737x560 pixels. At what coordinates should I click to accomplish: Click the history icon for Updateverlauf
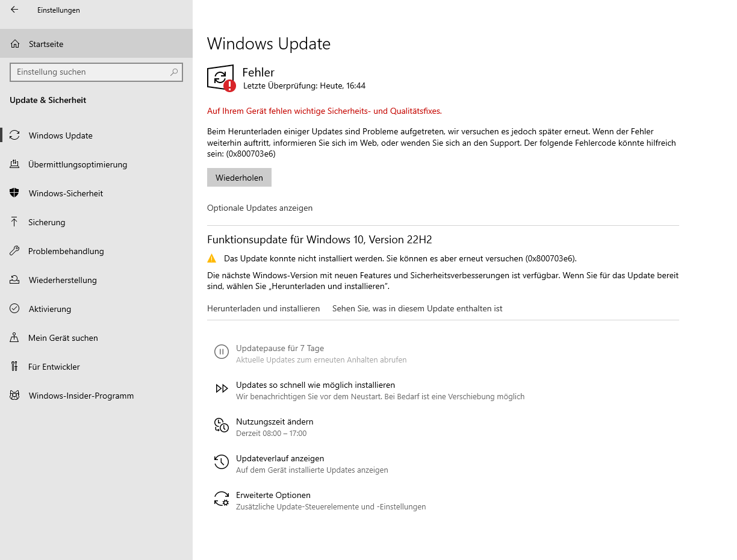[x=222, y=462]
